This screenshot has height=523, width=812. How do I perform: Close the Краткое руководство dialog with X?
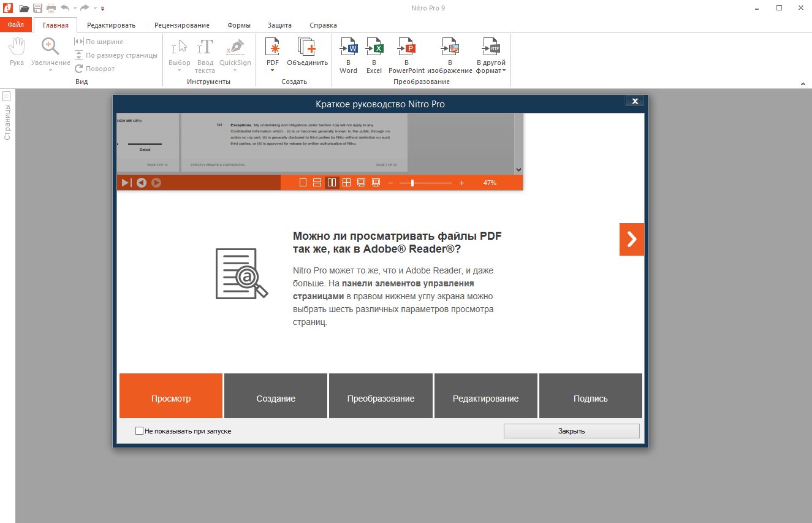tap(635, 101)
